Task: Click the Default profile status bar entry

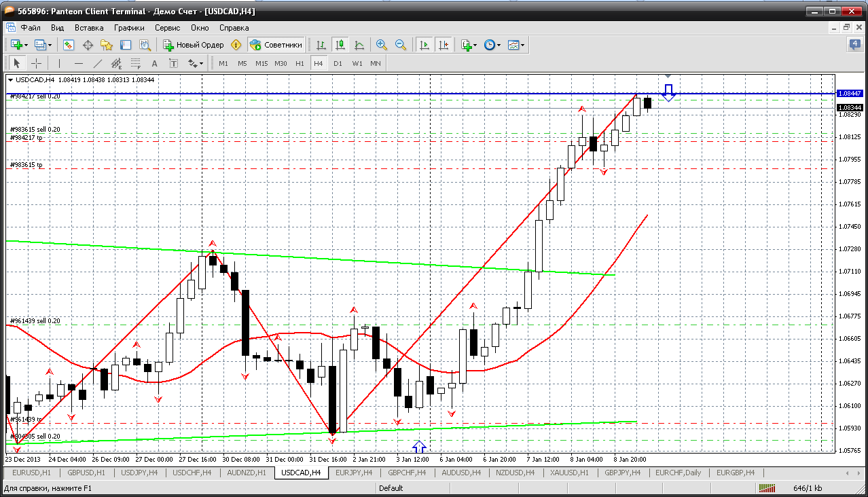Action: click(x=391, y=487)
